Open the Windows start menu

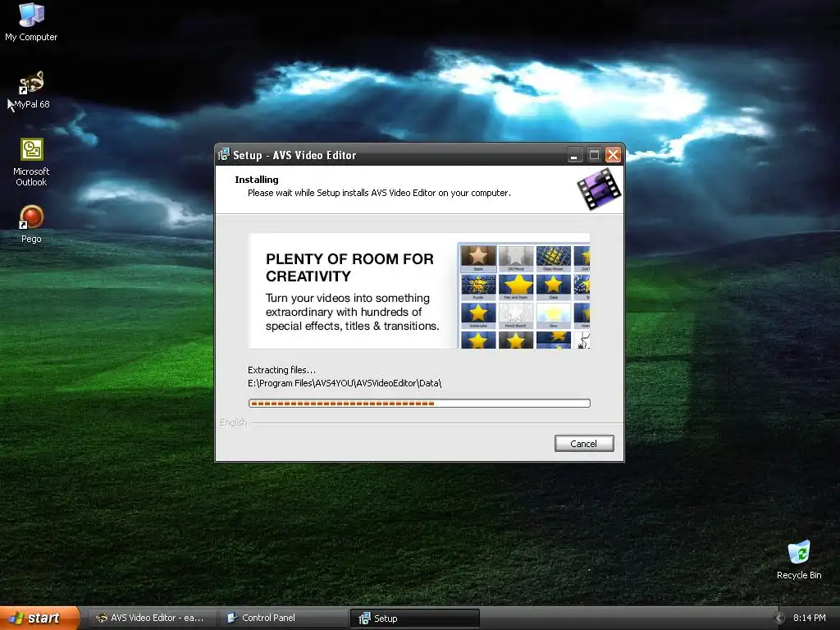point(39,618)
